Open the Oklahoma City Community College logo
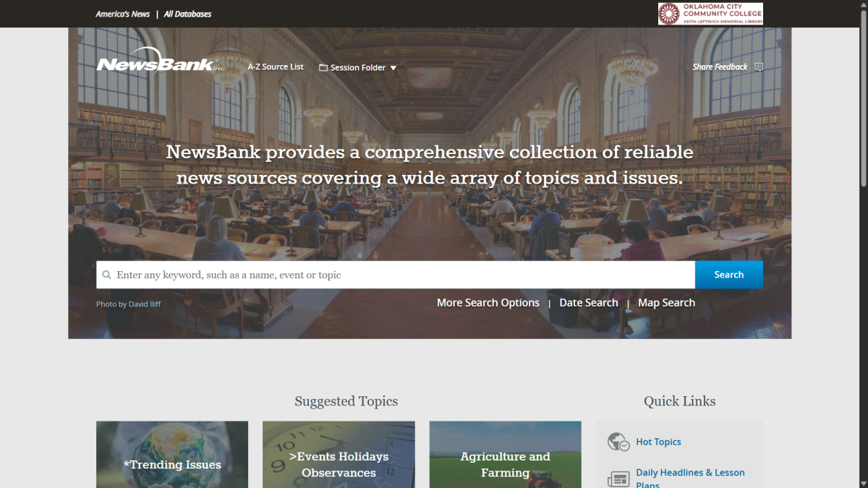Image resolution: width=868 pixels, height=488 pixels. click(x=710, y=14)
